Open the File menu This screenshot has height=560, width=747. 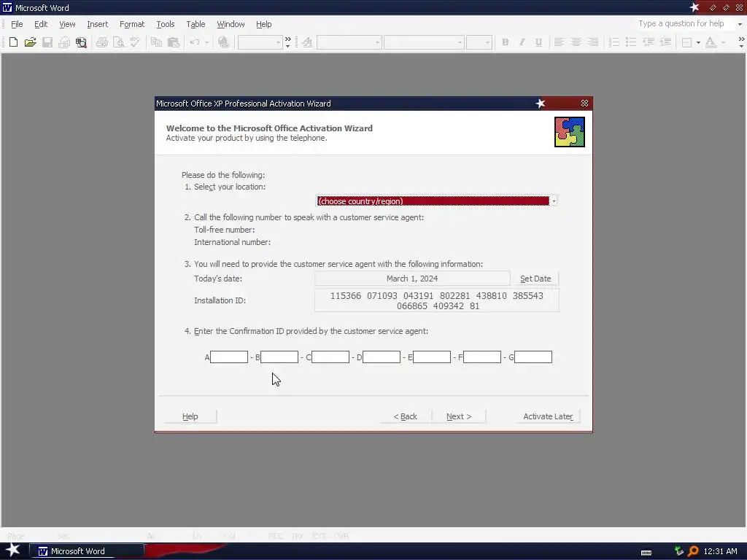tap(17, 24)
